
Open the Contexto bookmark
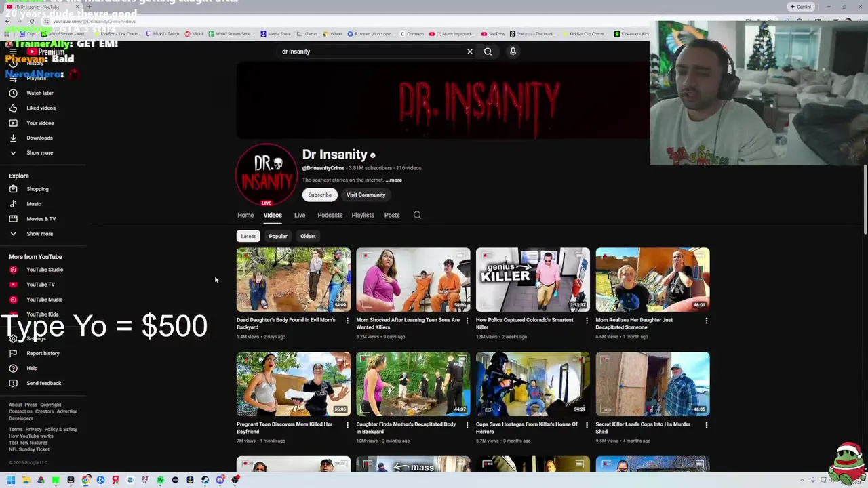412,34
